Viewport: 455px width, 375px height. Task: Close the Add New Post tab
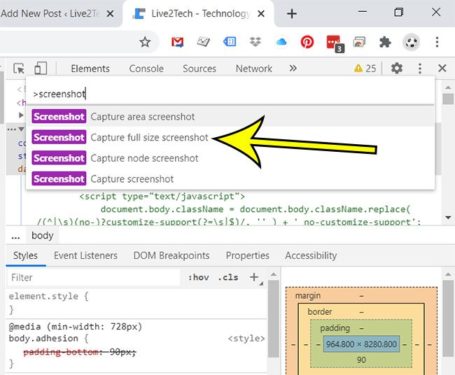110,14
